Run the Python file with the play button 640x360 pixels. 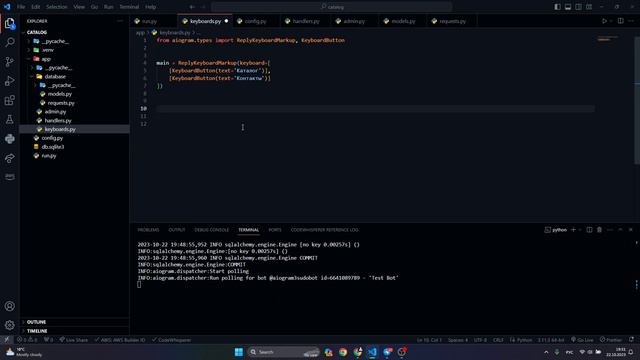click(604, 21)
